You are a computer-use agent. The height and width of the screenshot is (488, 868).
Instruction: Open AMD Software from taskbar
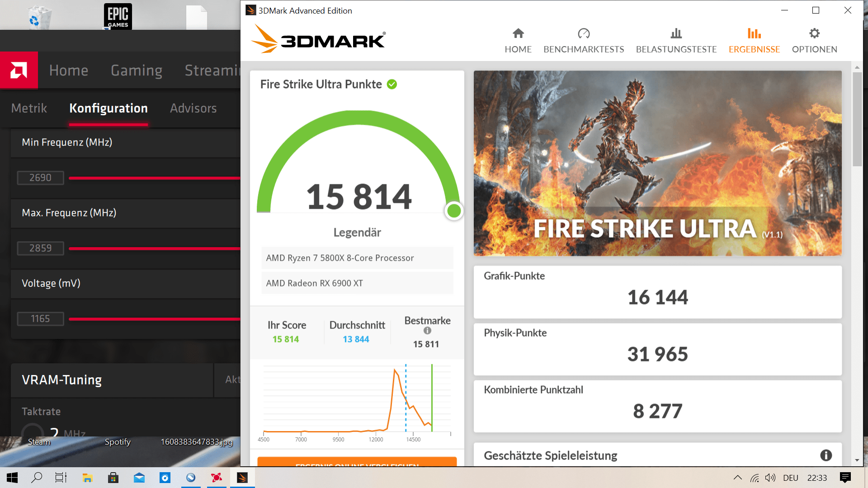coord(217,478)
